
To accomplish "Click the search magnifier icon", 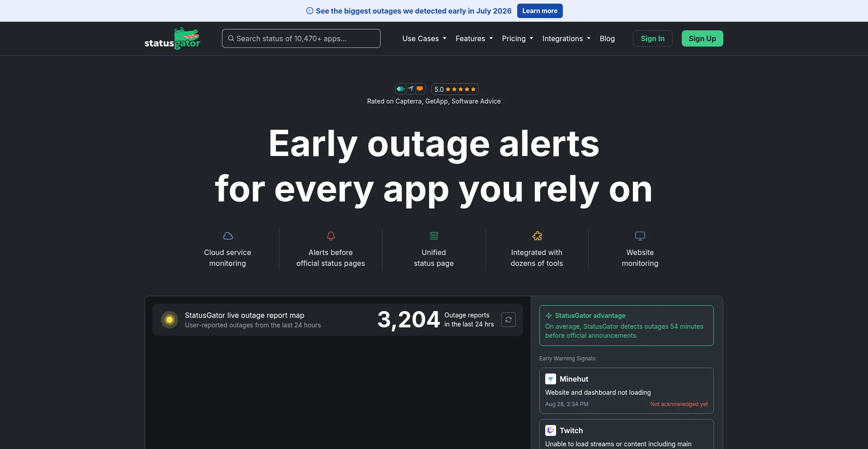I will pos(231,38).
